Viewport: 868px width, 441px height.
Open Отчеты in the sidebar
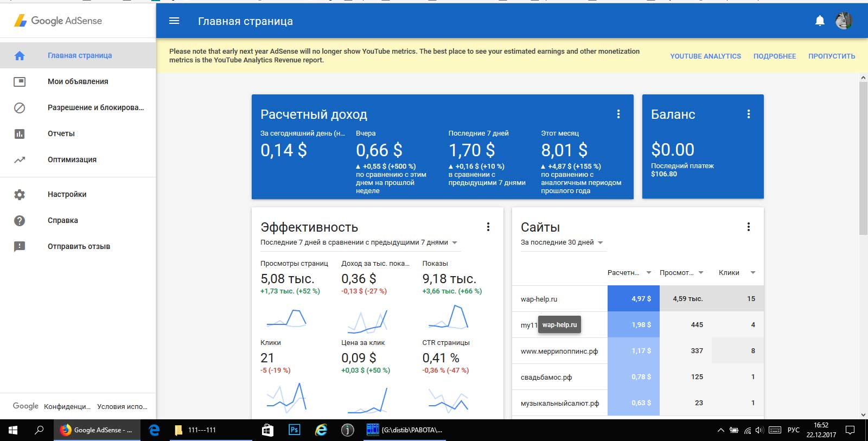coord(78,133)
